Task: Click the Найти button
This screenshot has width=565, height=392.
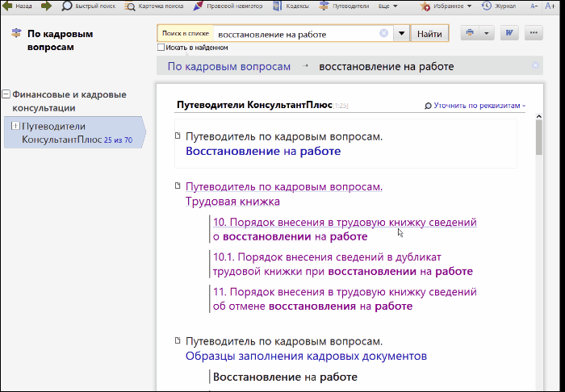Action: click(429, 34)
